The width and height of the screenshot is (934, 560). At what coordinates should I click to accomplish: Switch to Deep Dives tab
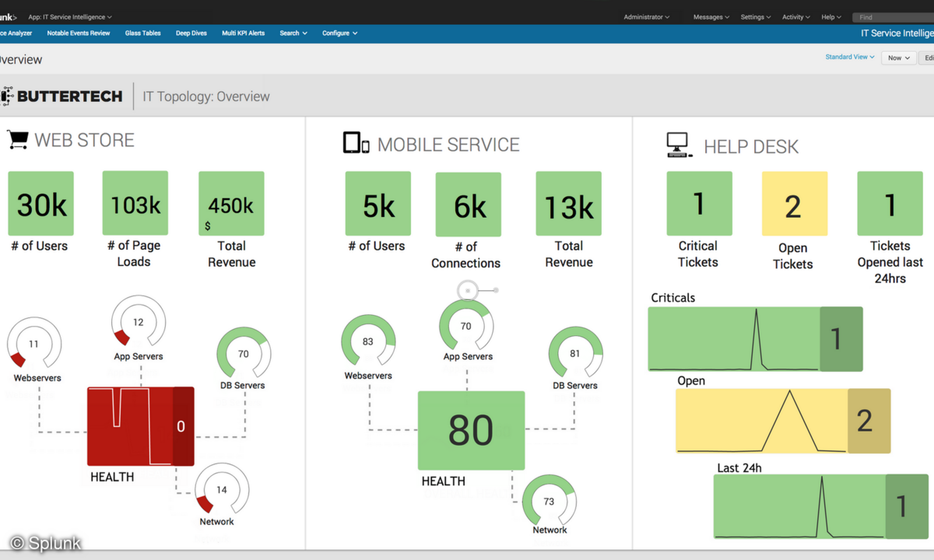[191, 33]
